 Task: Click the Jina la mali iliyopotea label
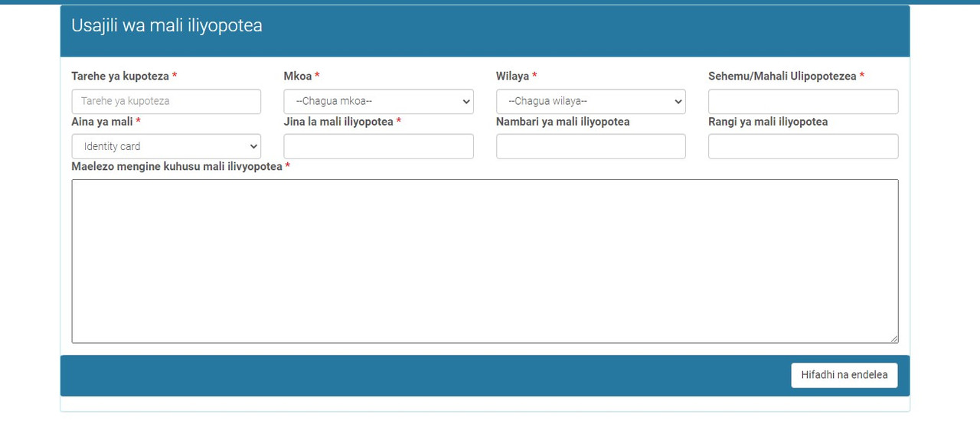click(338, 122)
